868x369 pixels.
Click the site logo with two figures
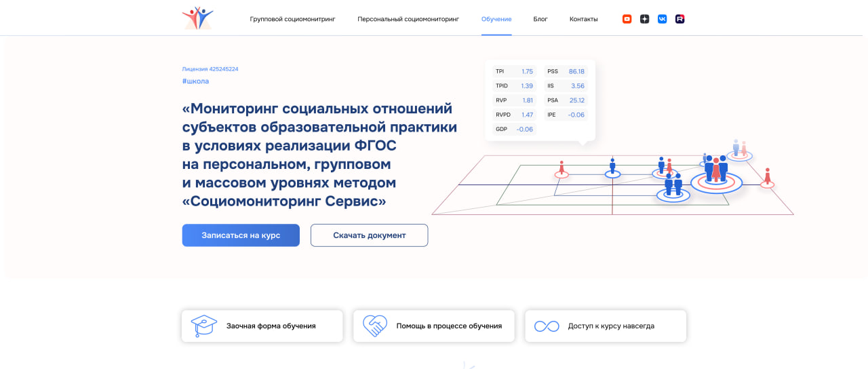click(197, 18)
